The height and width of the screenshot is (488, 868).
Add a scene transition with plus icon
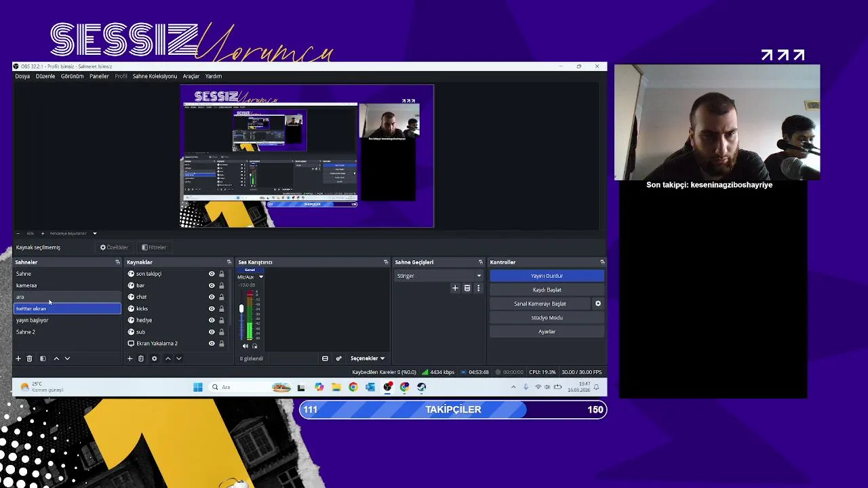coord(455,288)
